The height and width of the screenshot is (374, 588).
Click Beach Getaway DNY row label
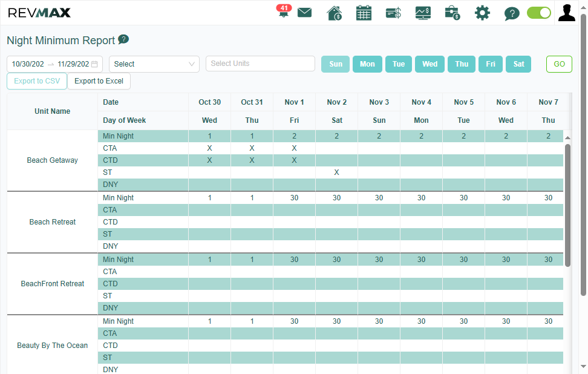click(110, 185)
